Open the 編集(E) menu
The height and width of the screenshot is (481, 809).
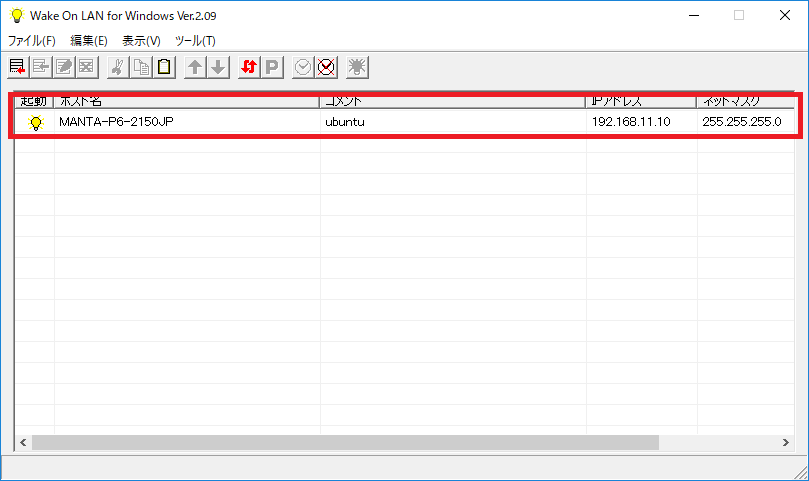tap(89, 41)
